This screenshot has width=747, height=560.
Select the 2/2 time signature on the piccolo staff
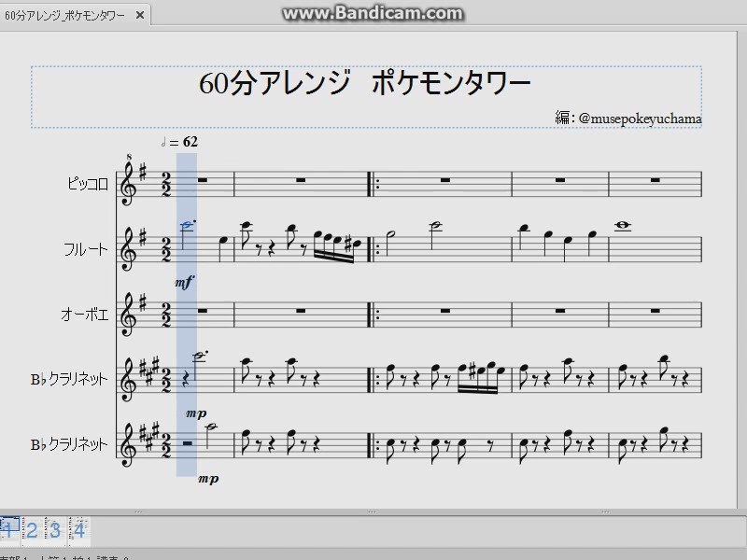(x=166, y=184)
